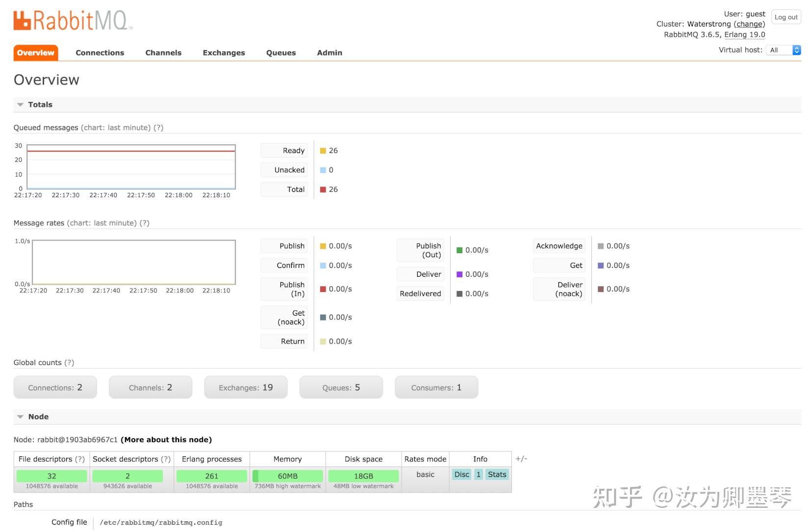Open the Global counts help (?) icon
Screen dimensions: 812x530
(70, 363)
